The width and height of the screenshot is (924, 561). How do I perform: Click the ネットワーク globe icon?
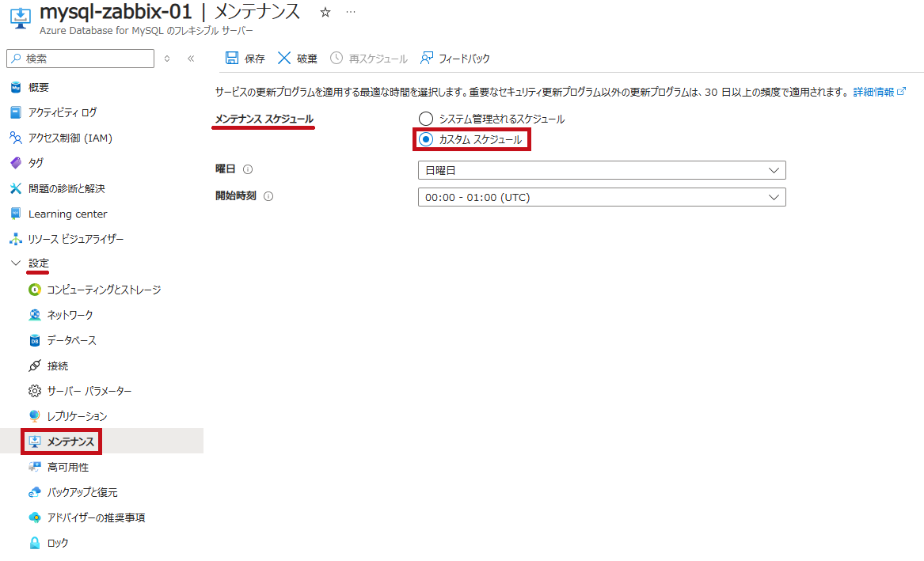35,315
